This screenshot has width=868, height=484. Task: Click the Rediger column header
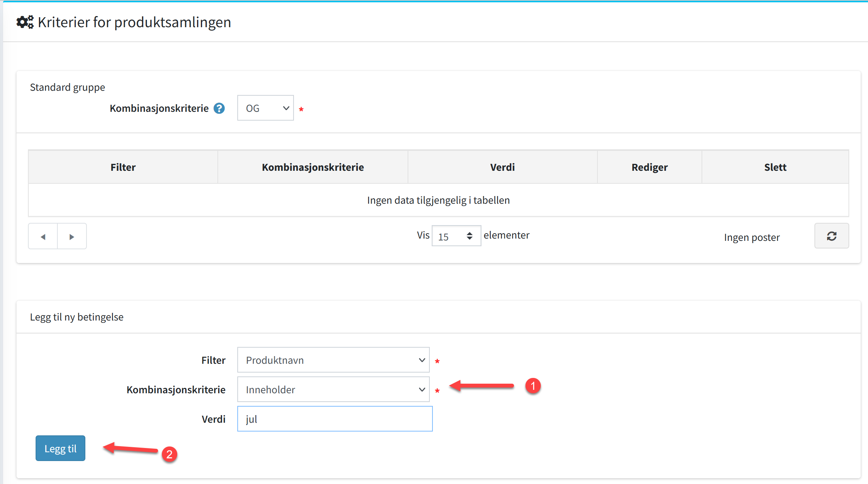click(x=649, y=167)
